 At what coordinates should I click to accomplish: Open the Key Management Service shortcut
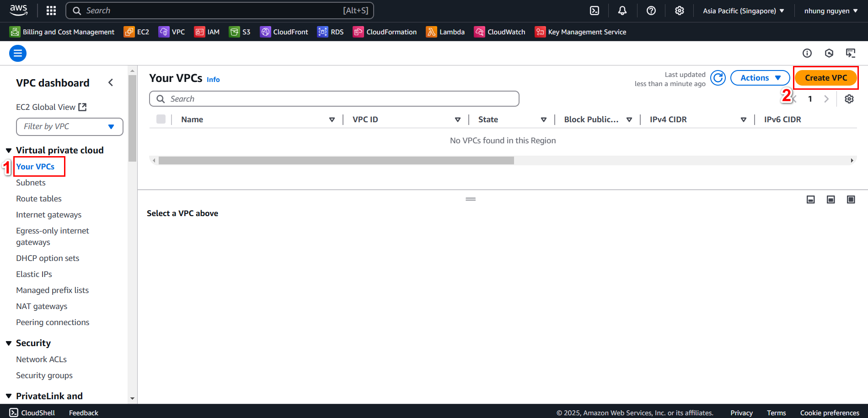pos(581,32)
